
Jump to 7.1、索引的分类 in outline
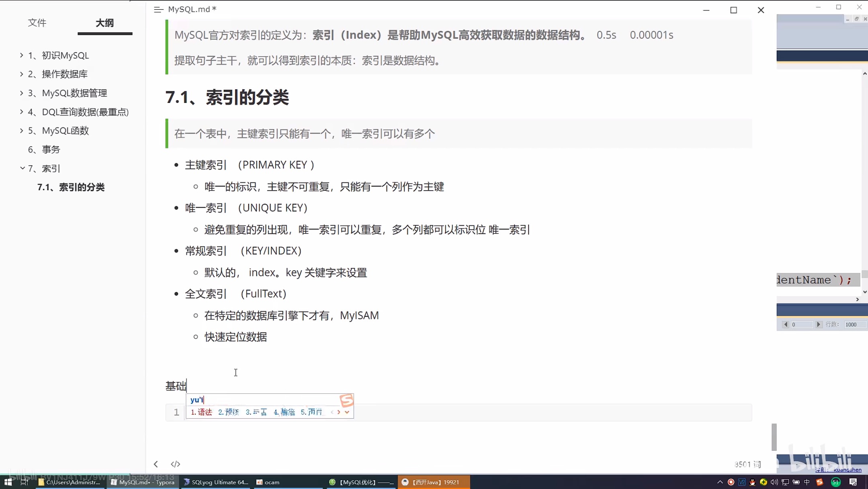[71, 187]
